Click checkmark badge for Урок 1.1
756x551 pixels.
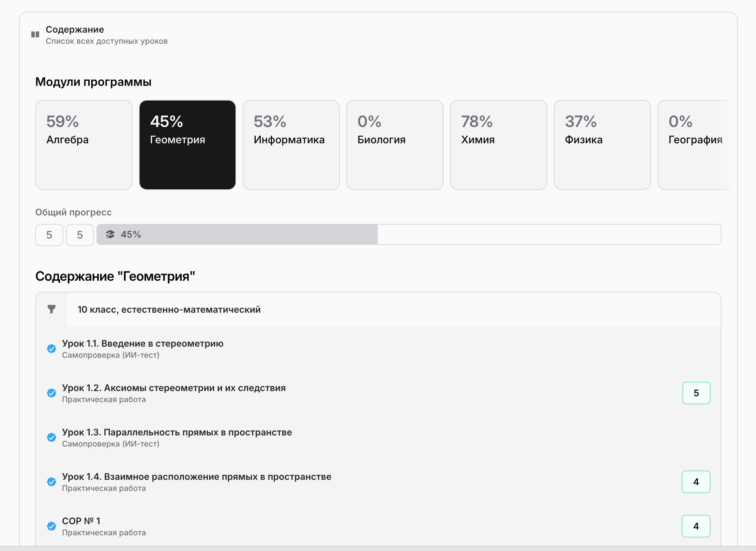[51, 349]
